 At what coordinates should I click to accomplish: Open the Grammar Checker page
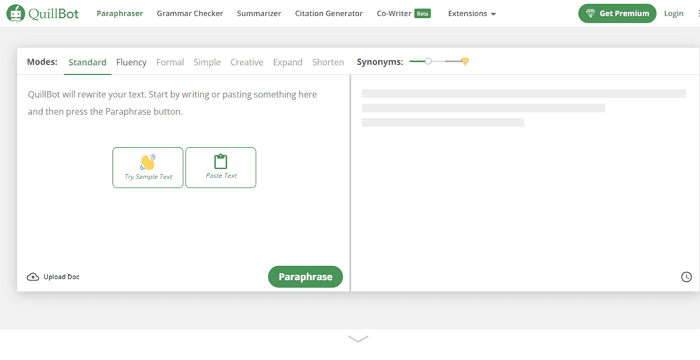pyautogui.click(x=190, y=13)
